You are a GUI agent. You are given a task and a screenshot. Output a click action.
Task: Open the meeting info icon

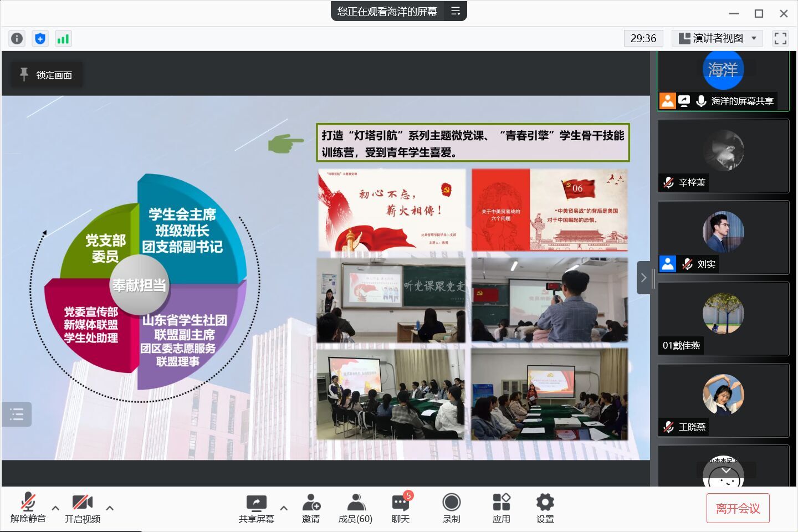tap(17, 38)
